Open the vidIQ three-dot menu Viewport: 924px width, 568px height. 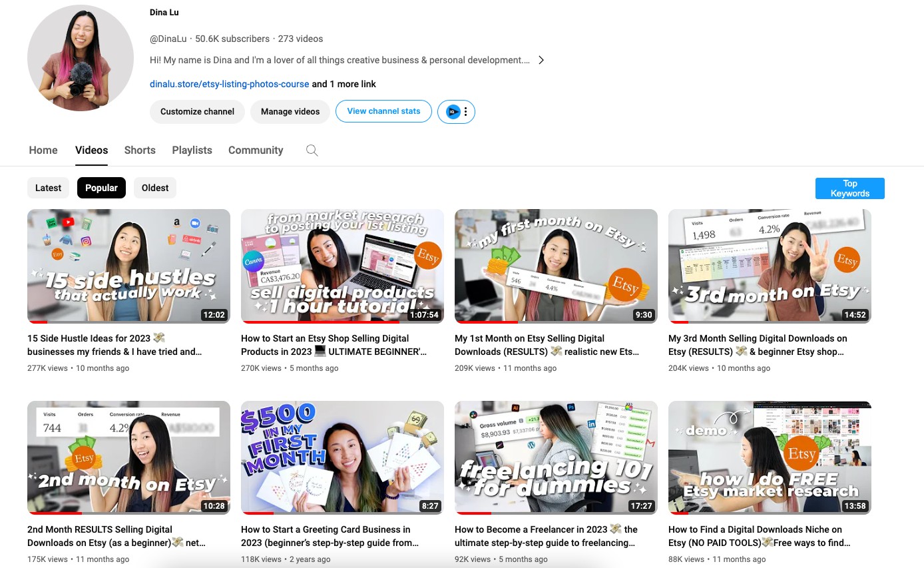pyautogui.click(x=465, y=112)
